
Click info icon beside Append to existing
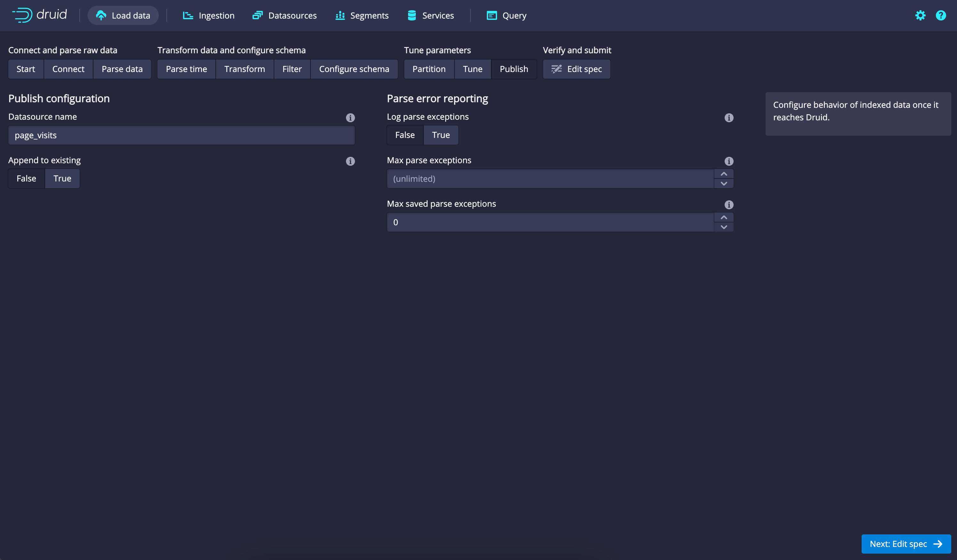(x=350, y=161)
